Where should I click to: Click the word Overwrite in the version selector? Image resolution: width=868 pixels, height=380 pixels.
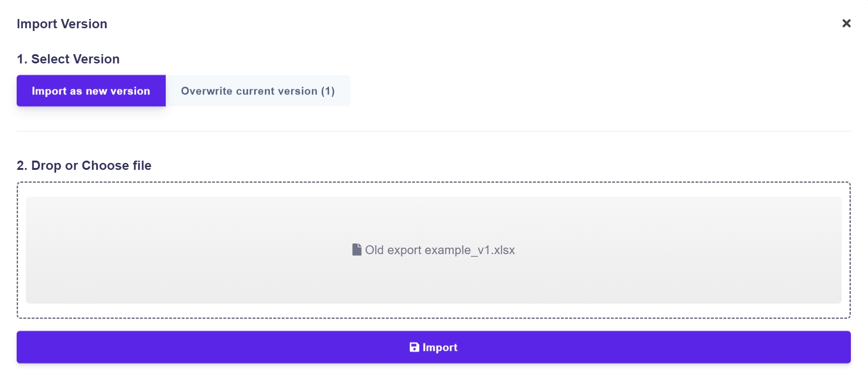coord(206,91)
